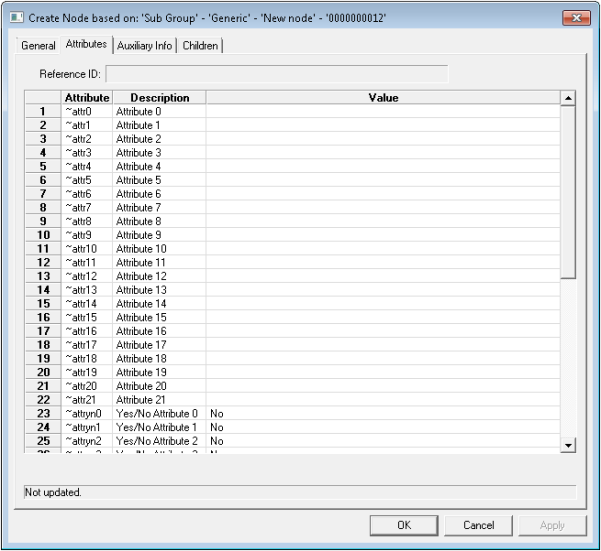Open the Auxiliary Info tab

[145, 46]
